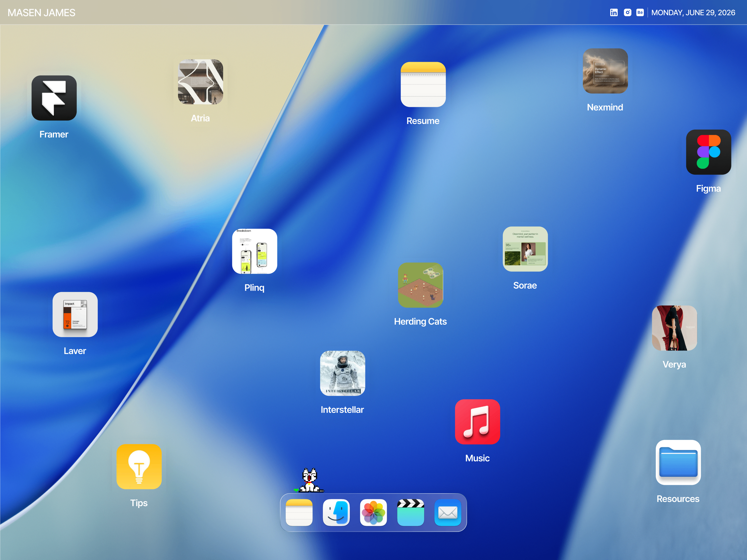Open the clapperboard video icon in dock

pyautogui.click(x=411, y=512)
